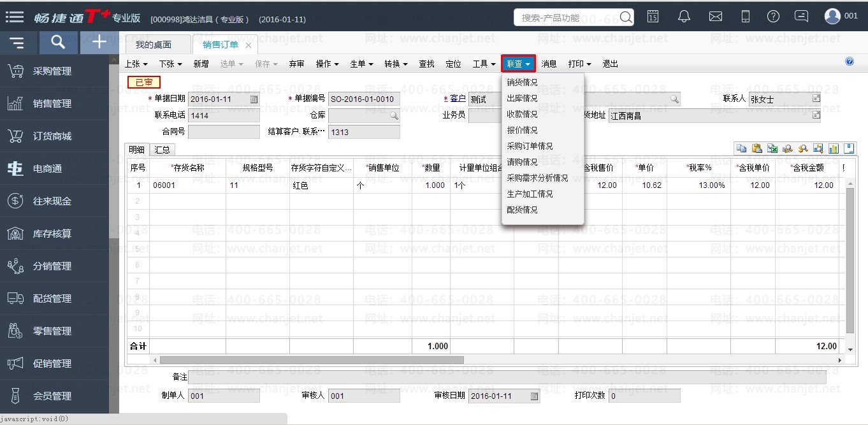Switch to 我的桌面 tab
868x425 pixels.
click(154, 45)
